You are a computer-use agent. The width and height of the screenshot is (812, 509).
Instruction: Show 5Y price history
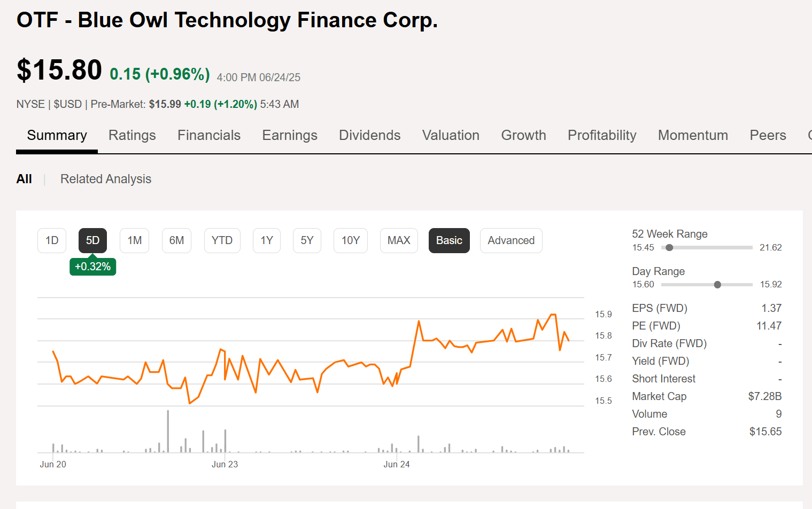tap(307, 240)
